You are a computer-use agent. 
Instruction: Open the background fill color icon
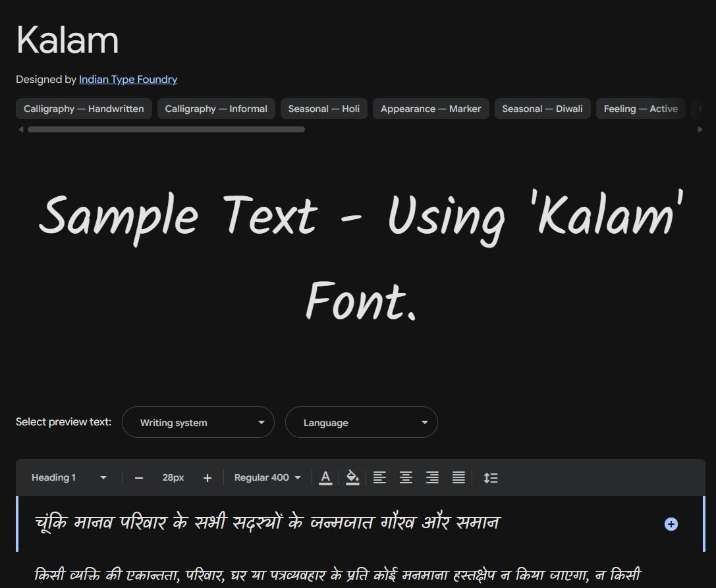[352, 477]
